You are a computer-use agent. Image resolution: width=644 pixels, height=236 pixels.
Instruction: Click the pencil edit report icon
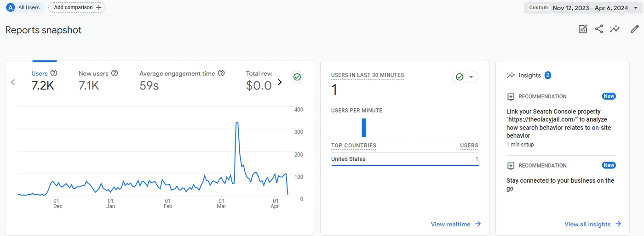click(x=635, y=29)
